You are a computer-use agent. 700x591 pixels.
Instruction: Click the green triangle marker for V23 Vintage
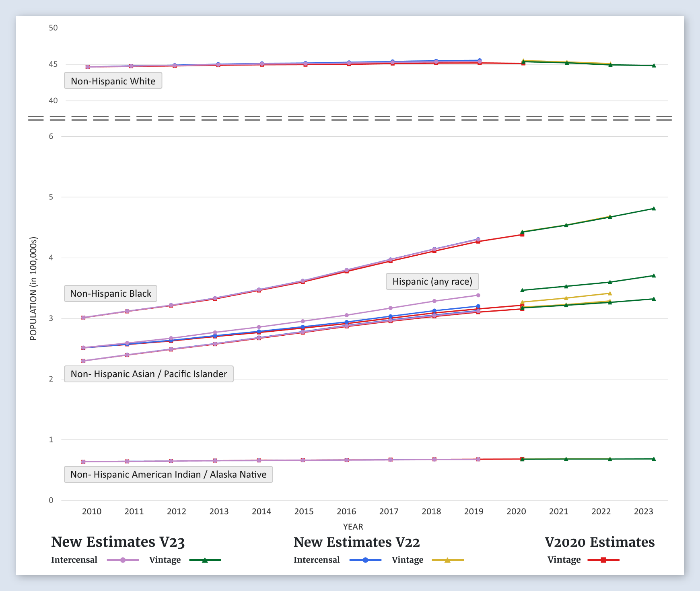[205, 560]
